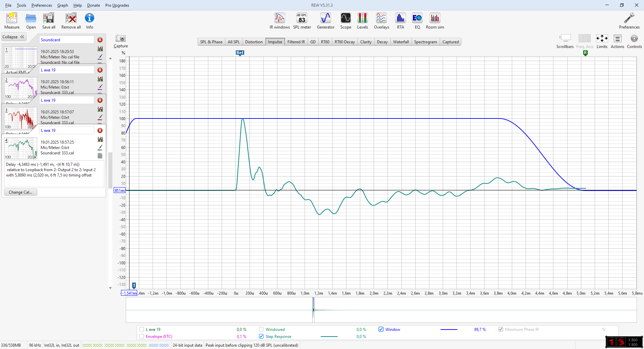Open the Clarity tab
The width and height of the screenshot is (644, 349).
[366, 42]
